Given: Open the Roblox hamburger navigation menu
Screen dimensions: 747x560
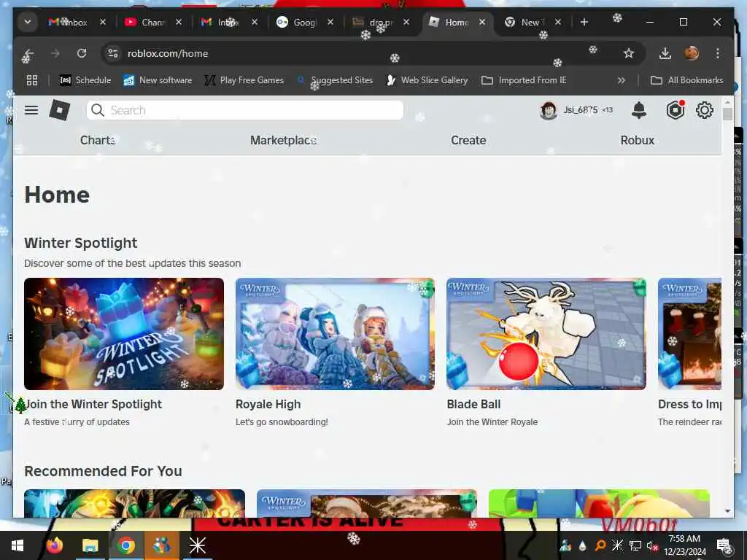Looking at the screenshot, I should click(x=31, y=111).
